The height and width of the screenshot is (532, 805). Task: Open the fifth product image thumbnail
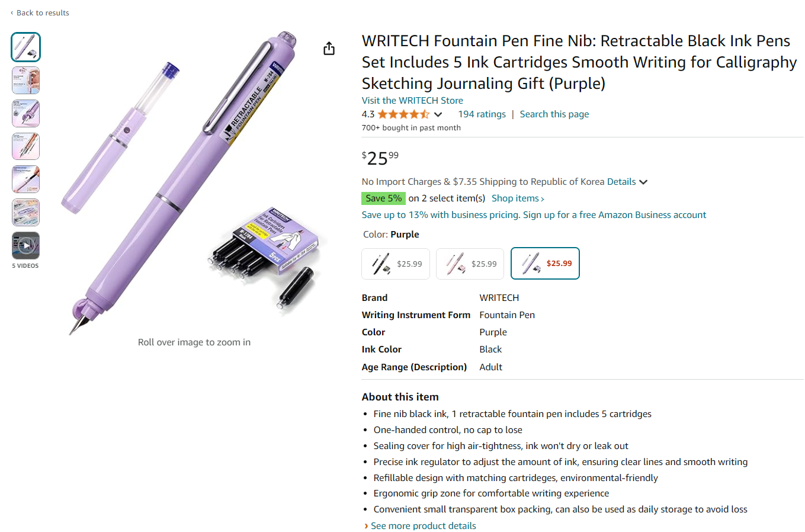point(25,180)
